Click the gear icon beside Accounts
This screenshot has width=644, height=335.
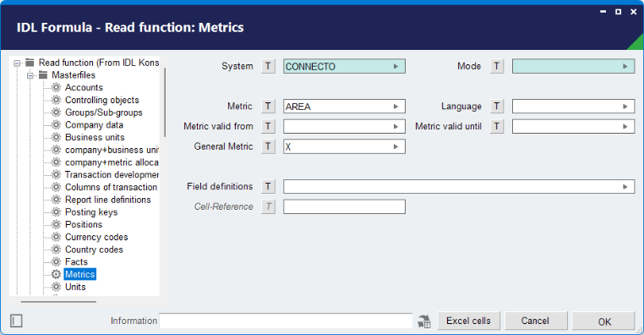tap(57, 87)
